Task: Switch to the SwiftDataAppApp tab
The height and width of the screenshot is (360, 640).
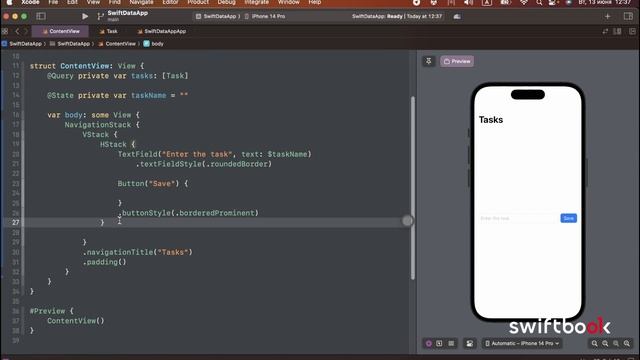Action: tap(162, 31)
